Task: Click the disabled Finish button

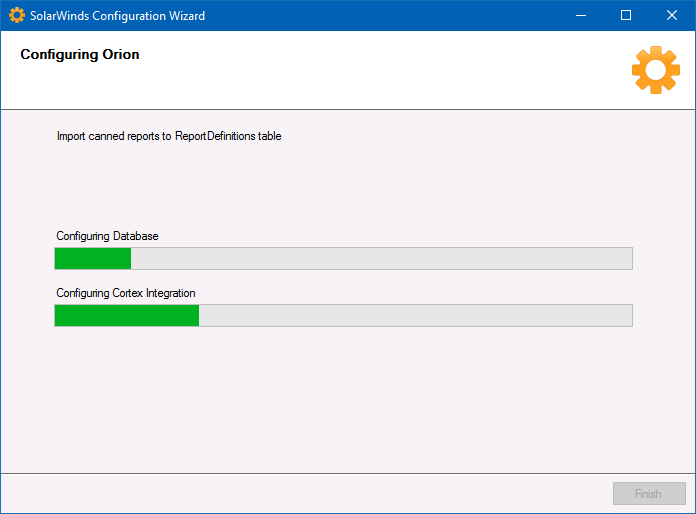Action: (649, 494)
